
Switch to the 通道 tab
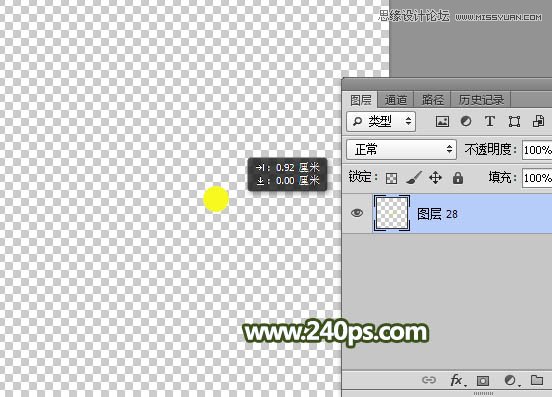pos(395,100)
